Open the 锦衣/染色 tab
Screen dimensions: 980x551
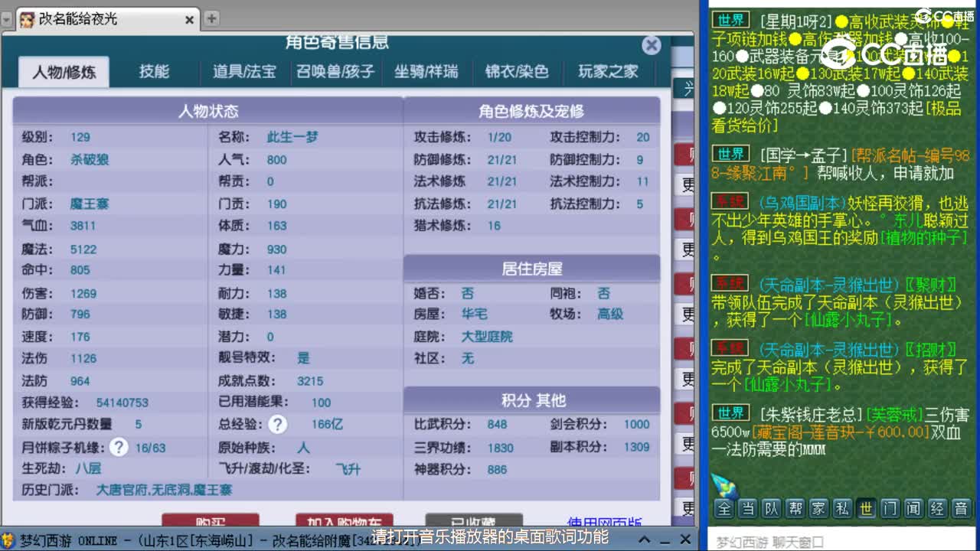tap(517, 71)
